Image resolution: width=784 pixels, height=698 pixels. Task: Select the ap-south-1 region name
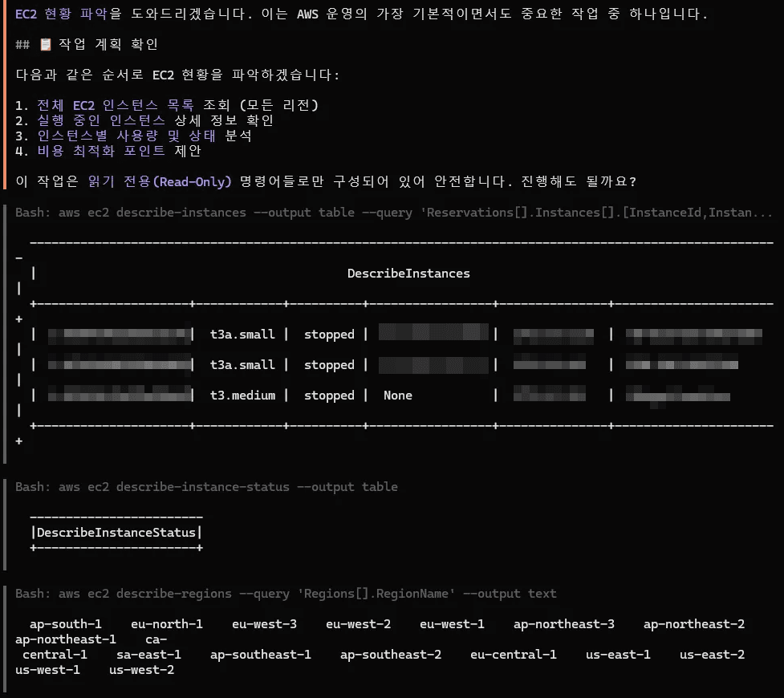64,623
